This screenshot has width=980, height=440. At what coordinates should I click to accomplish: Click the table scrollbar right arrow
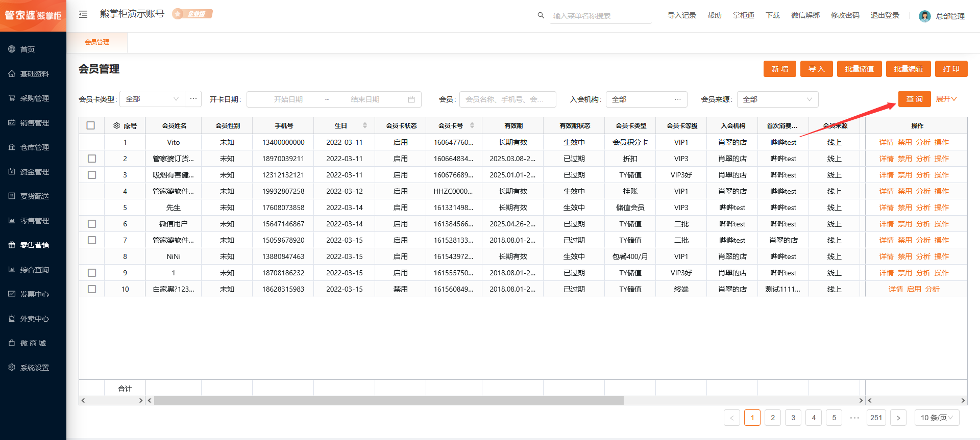click(861, 401)
